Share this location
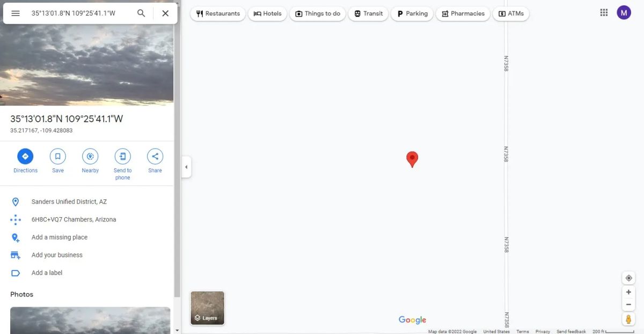The image size is (644, 334). [x=155, y=161]
